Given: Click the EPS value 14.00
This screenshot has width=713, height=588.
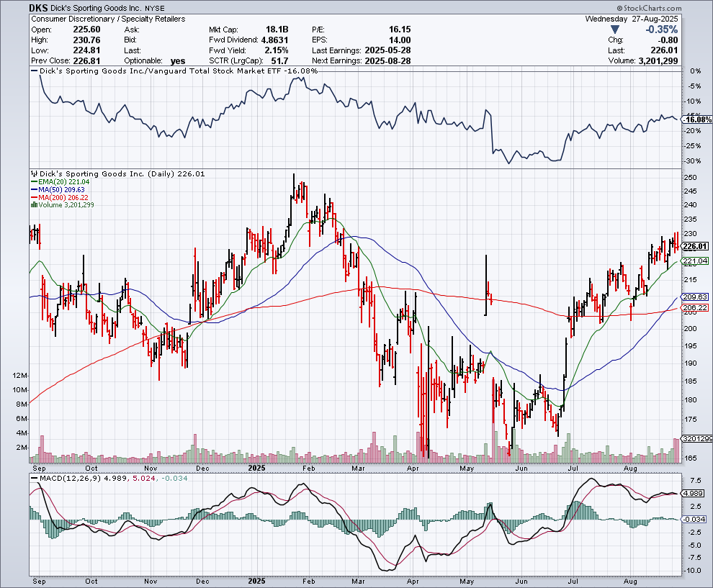Looking at the screenshot, I should (400, 40).
